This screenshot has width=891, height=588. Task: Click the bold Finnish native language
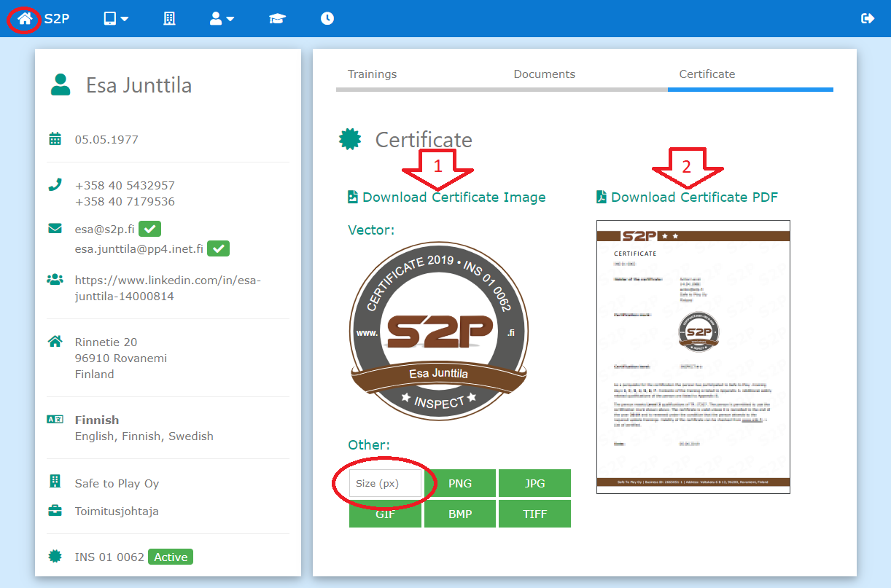pyautogui.click(x=97, y=420)
